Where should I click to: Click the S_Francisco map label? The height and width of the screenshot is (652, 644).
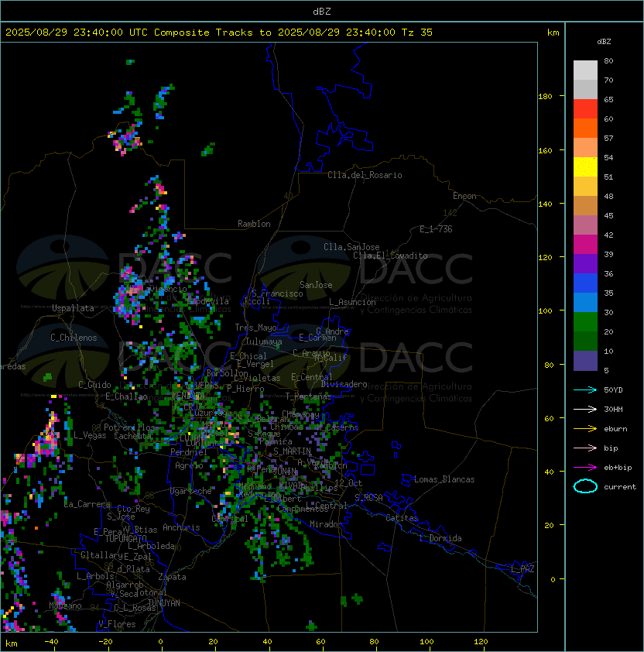[x=277, y=294]
